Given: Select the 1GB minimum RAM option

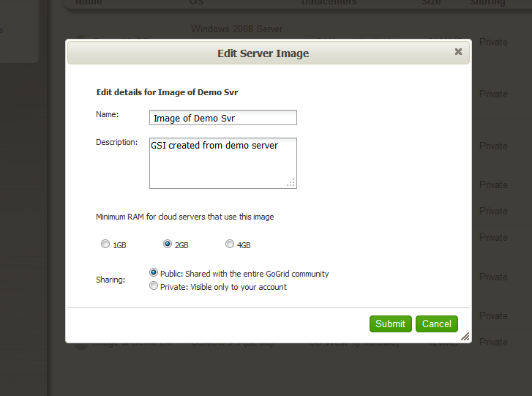Looking at the screenshot, I should (105, 244).
